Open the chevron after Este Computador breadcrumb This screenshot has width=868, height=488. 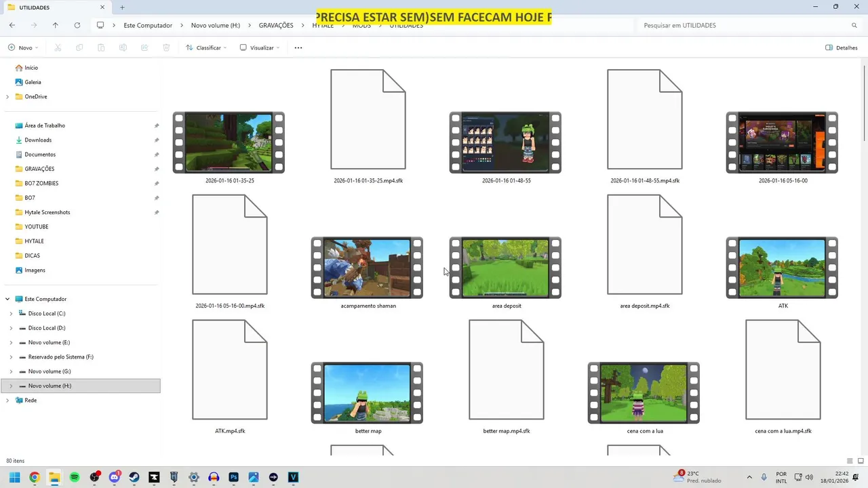coord(182,25)
